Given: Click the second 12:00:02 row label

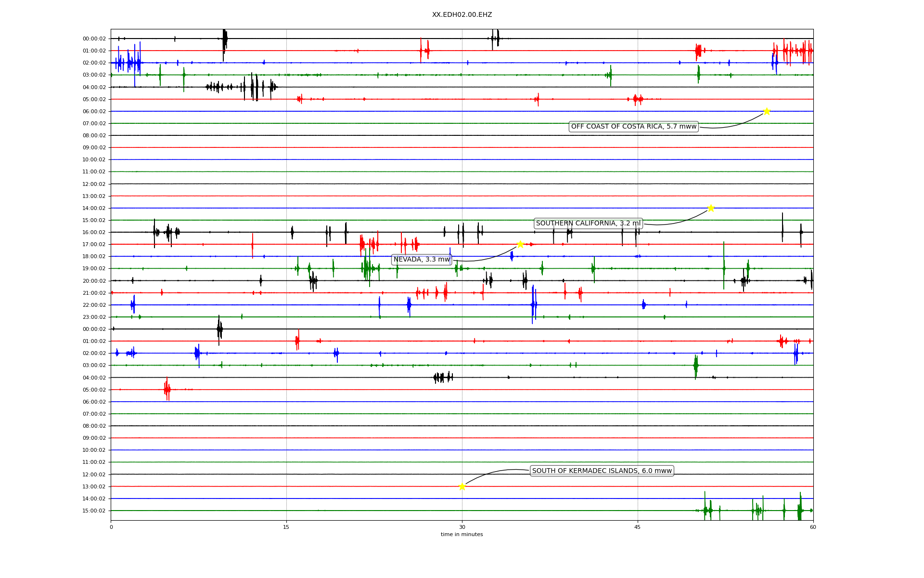Looking at the screenshot, I should click(x=94, y=474).
